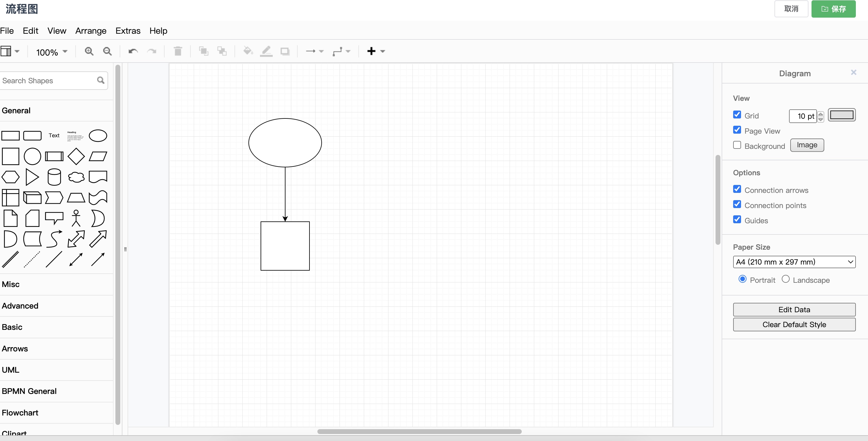Click the search magnifier in Search Shapes
The image size is (868, 441).
[x=101, y=80]
